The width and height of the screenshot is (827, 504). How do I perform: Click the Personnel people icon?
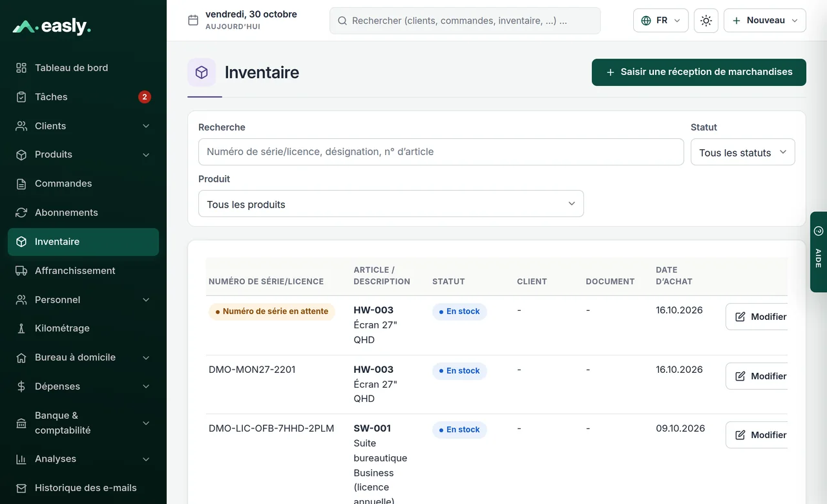(21, 300)
